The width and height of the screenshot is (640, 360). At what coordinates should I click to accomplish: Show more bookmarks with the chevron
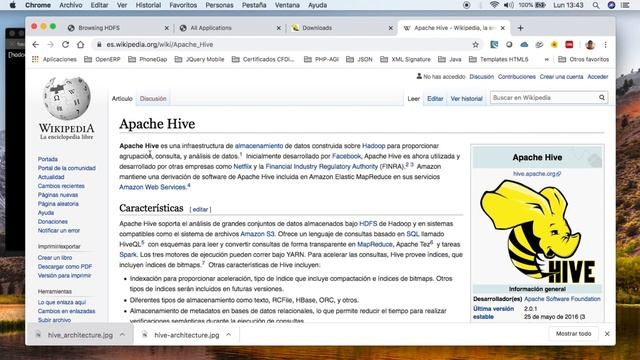point(547,59)
